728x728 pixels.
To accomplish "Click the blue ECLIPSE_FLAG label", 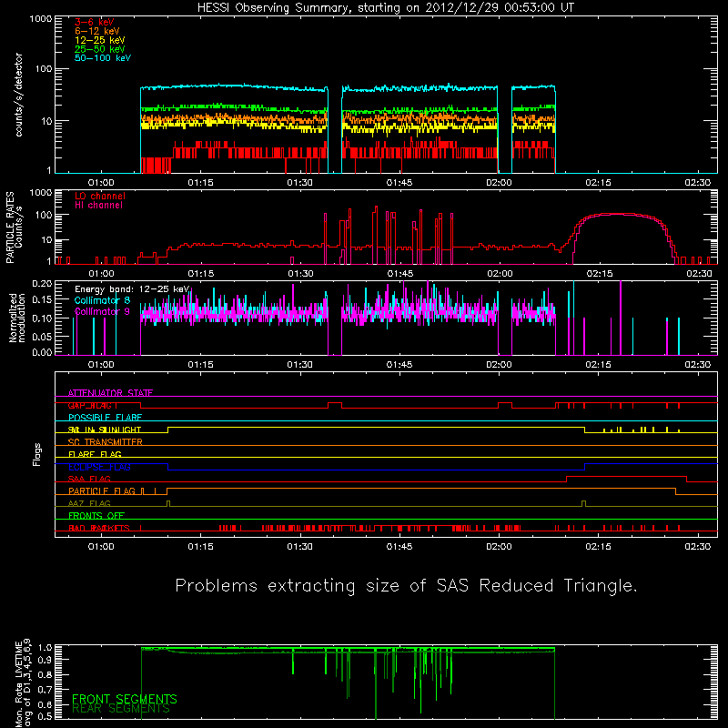I will [99, 467].
